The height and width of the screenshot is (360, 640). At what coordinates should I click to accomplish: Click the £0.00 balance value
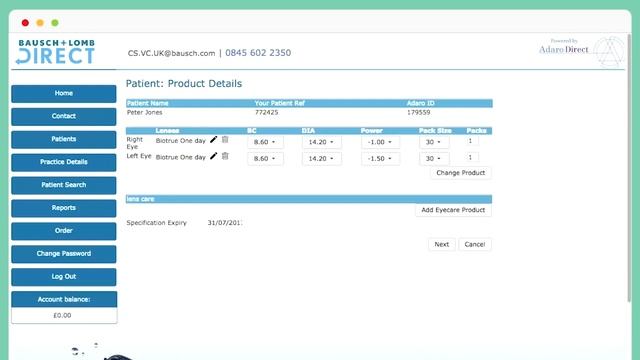tap(62, 315)
